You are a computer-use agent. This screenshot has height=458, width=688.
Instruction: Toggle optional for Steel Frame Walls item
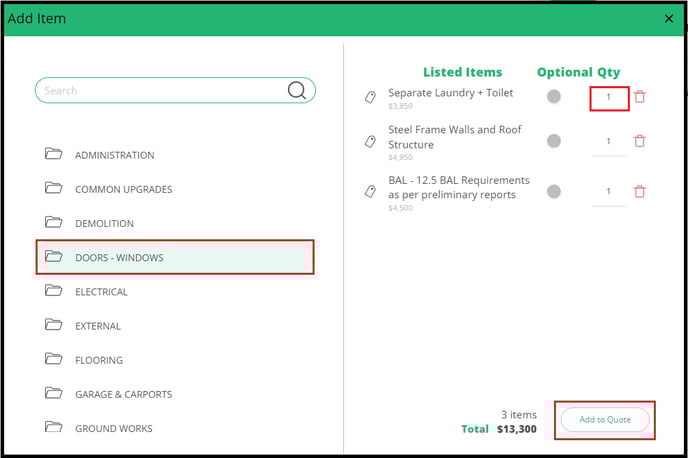[554, 141]
